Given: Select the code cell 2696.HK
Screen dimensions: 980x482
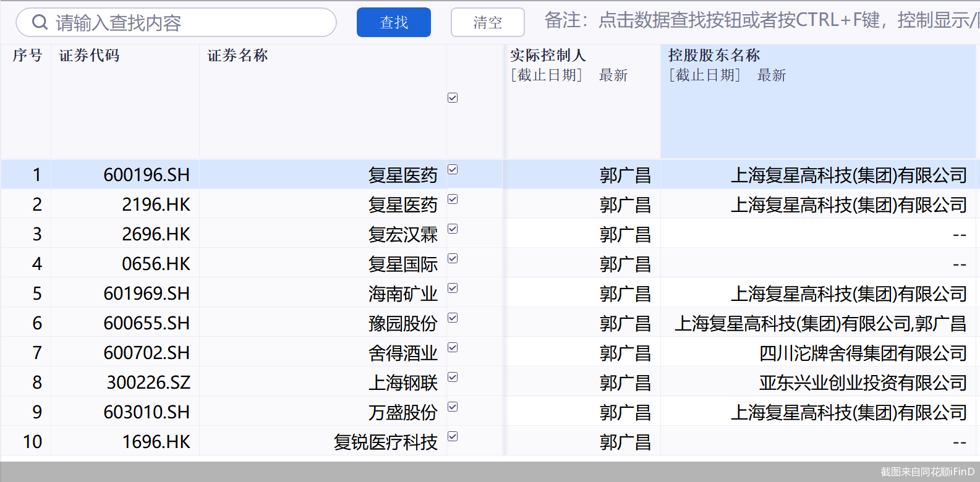Looking at the screenshot, I should click(125, 234).
